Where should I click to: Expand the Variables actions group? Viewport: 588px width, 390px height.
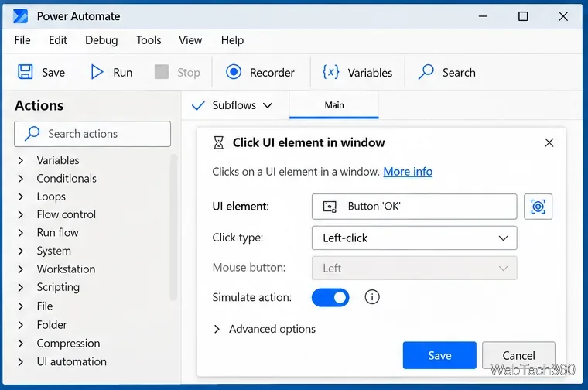point(21,160)
